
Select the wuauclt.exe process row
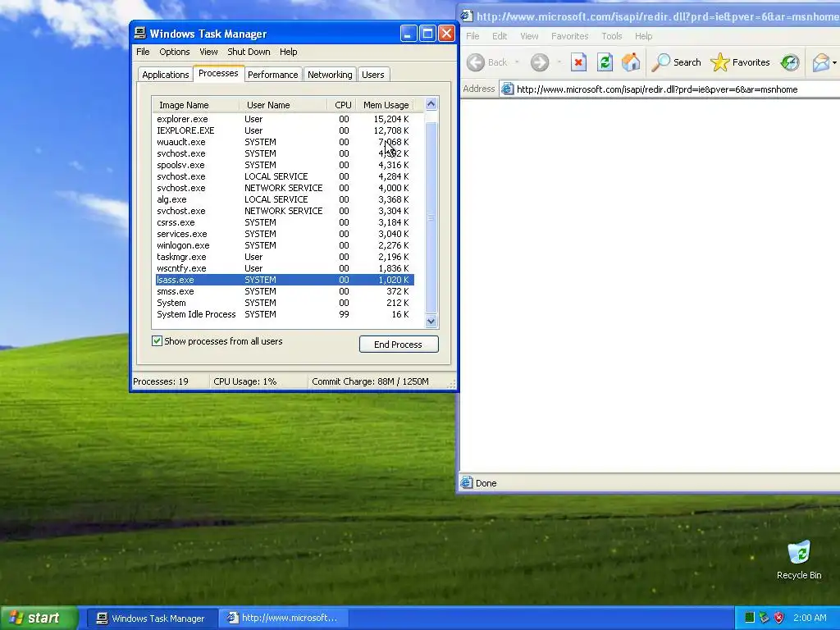click(x=285, y=142)
